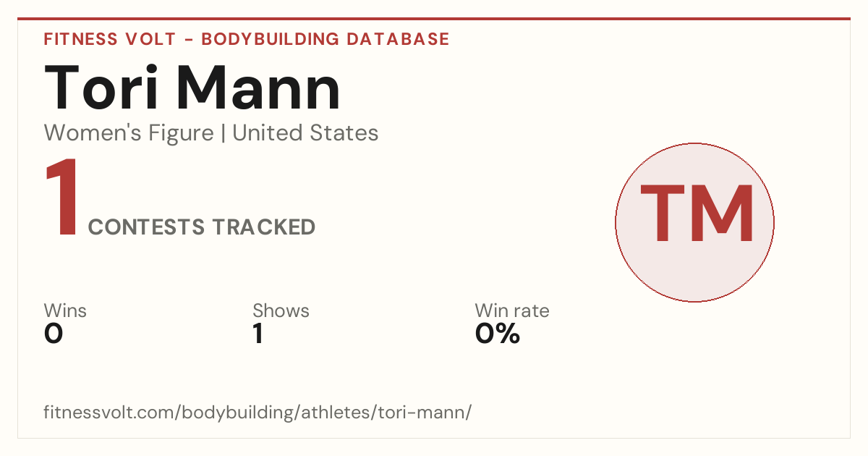Click the Wins stat label
The image size is (868, 456).
pos(65,311)
